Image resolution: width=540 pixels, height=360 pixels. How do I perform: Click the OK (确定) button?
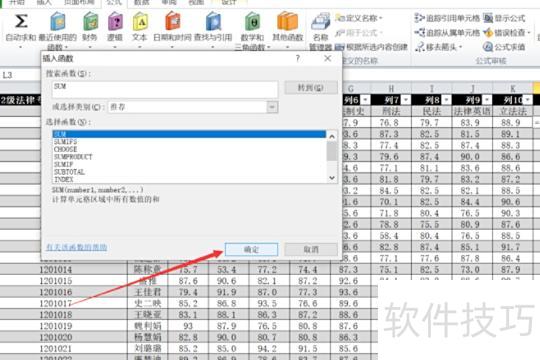click(x=251, y=249)
